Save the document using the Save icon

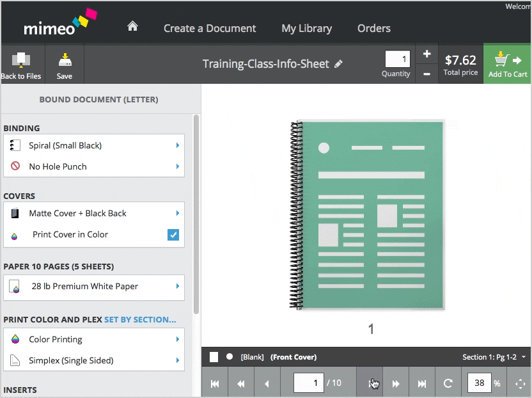coord(64,65)
